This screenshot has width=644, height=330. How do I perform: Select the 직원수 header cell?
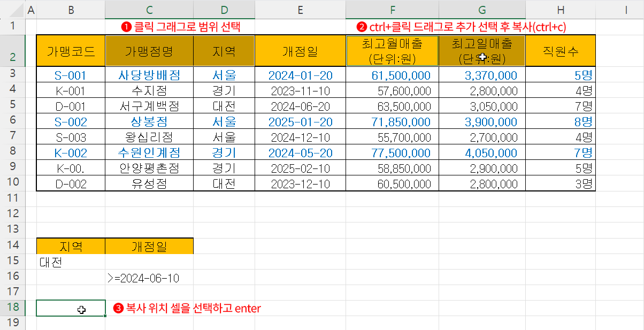(x=561, y=51)
